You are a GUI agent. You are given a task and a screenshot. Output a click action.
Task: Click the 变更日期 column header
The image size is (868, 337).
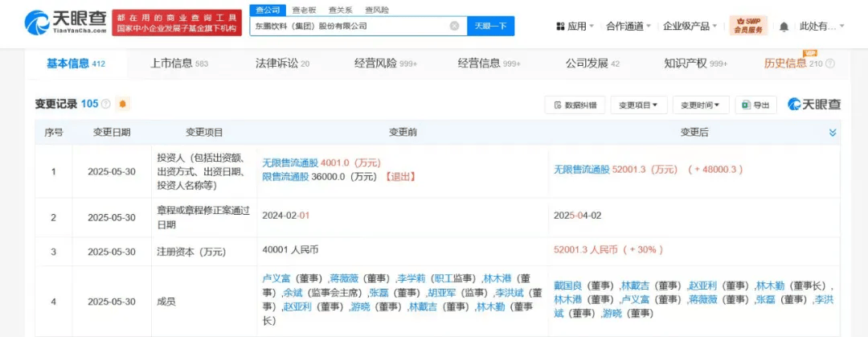(x=111, y=133)
